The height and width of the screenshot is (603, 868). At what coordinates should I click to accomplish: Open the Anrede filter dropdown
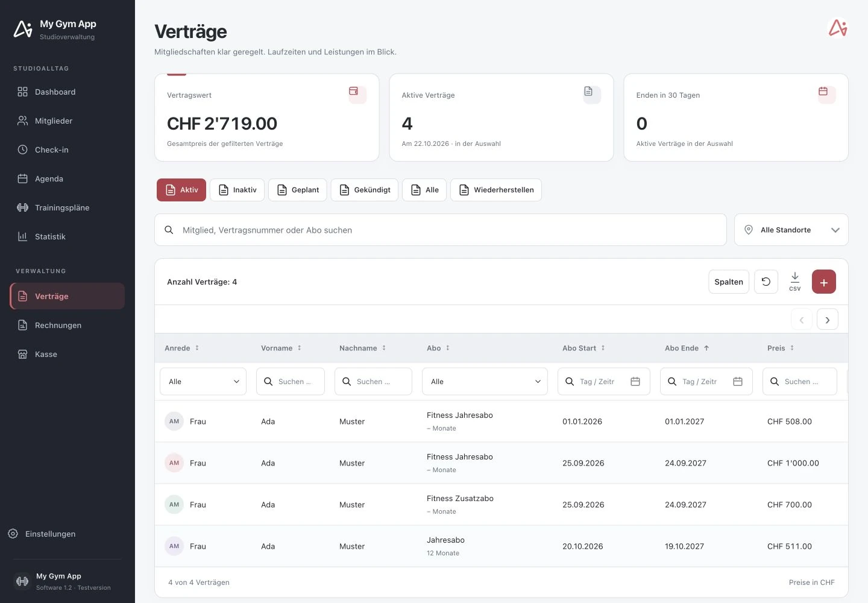point(203,382)
